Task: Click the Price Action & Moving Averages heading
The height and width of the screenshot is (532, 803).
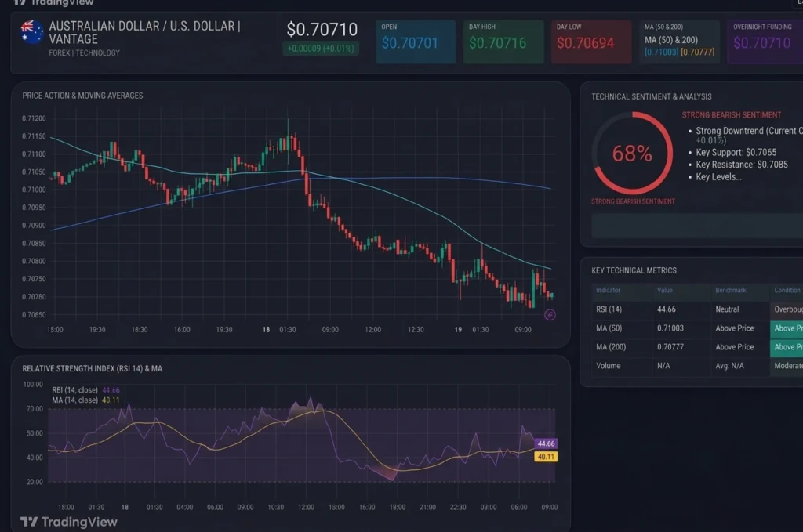Action: tap(82, 96)
